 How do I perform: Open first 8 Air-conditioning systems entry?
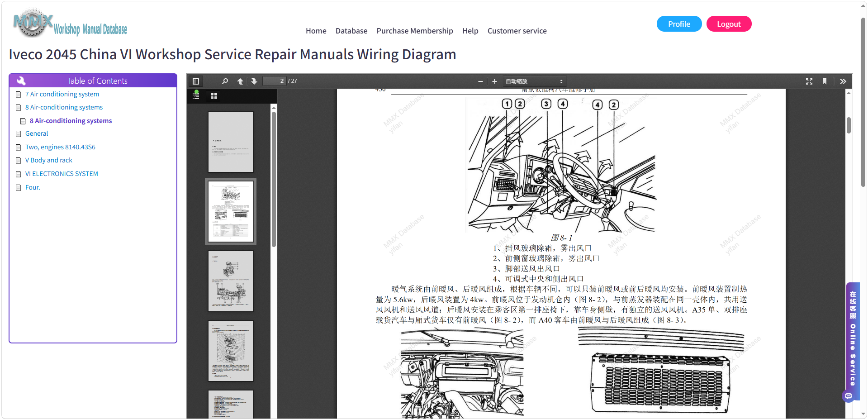pyautogui.click(x=64, y=107)
